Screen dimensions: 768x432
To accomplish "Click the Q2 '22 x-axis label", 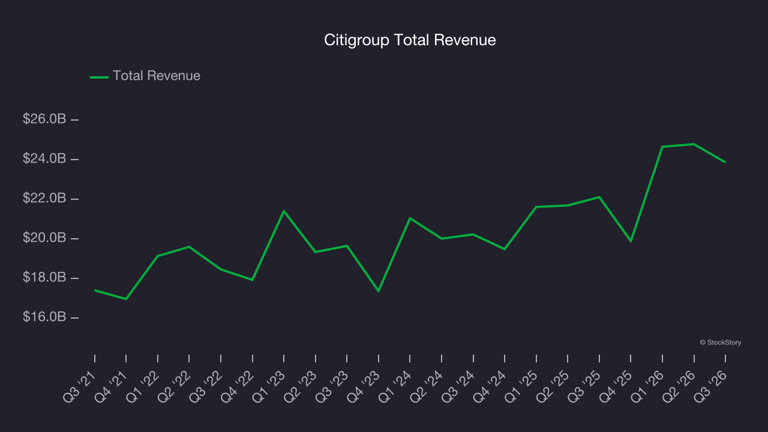I will coord(174,387).
